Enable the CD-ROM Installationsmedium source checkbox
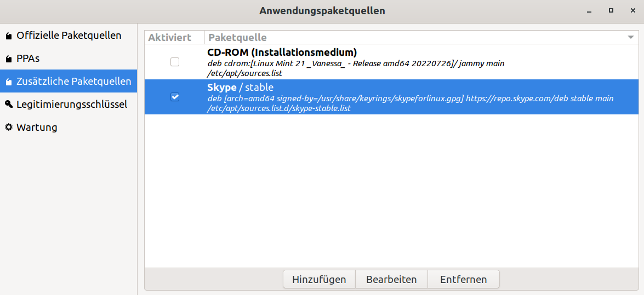This screenshot has width=644, height=295. [175, 62]
